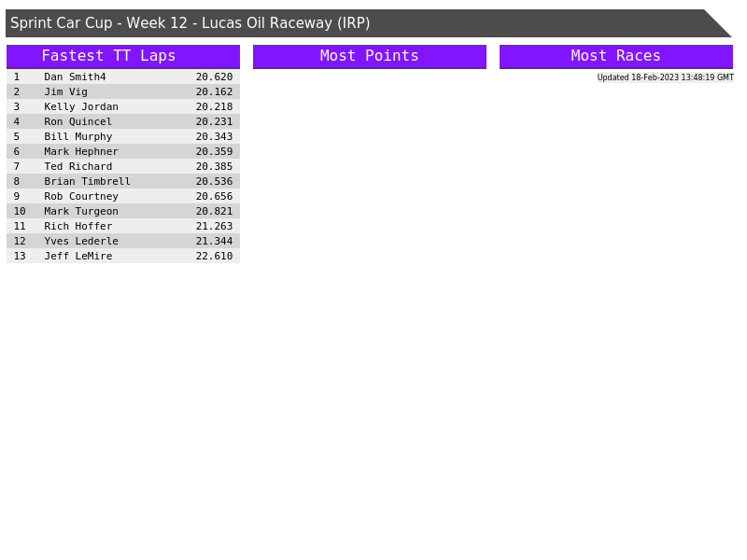Select Mark Hephner's row

(81, 151)
